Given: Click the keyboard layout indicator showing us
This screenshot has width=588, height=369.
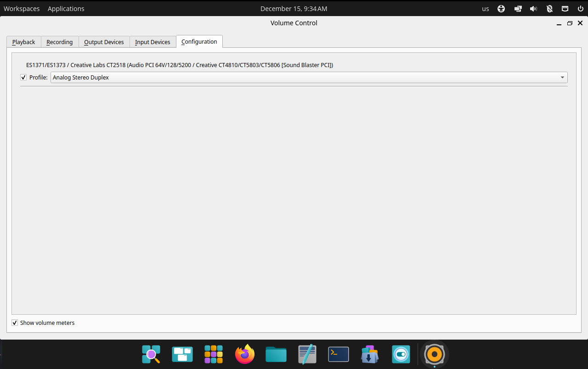Looking at the screenshot, I should coord(485,8).
